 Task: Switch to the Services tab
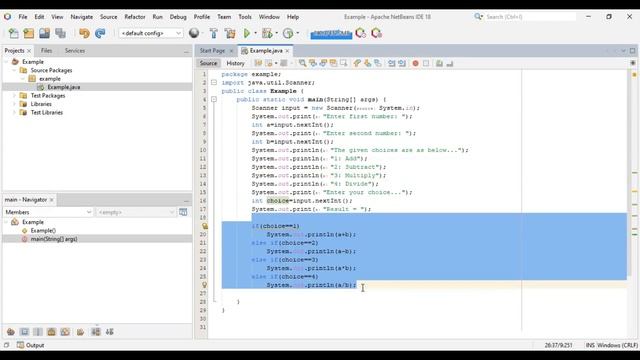(75, 51)
